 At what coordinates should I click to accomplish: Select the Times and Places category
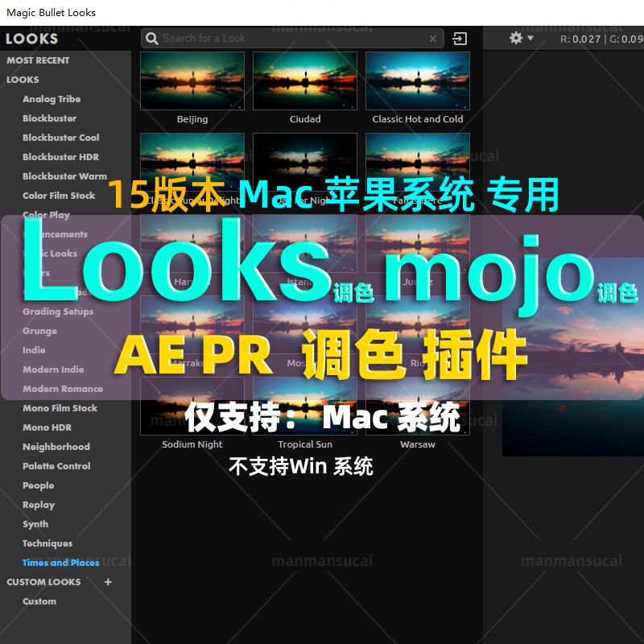(x=60, y=563)
